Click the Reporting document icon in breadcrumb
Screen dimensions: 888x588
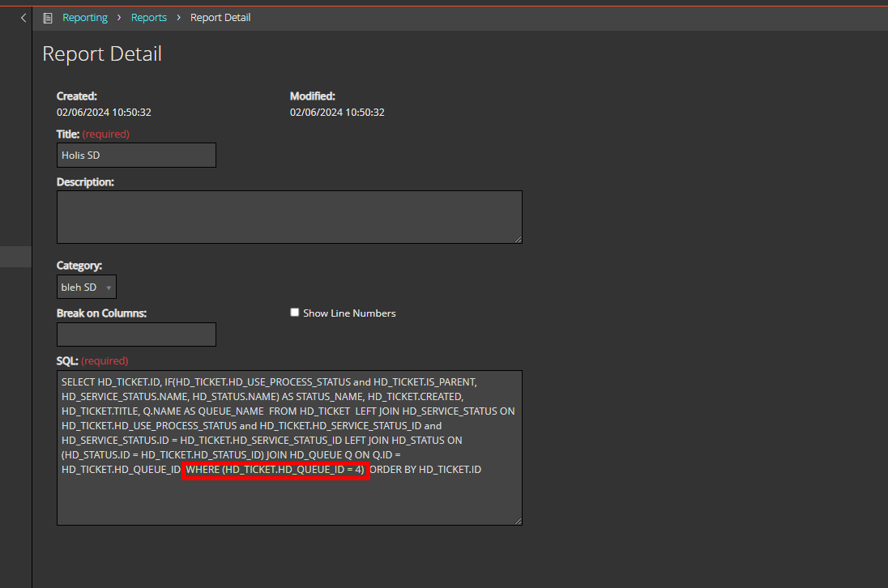point(49,18)
